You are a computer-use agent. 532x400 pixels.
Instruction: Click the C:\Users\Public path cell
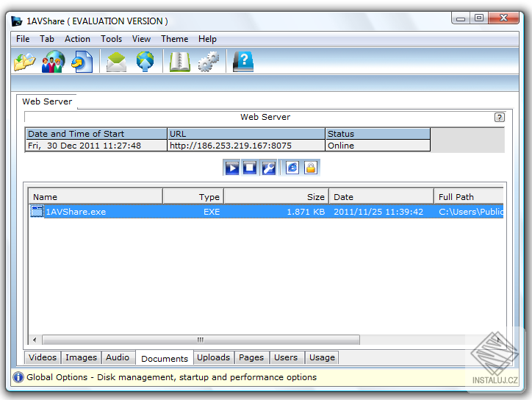tap(470, 212)
